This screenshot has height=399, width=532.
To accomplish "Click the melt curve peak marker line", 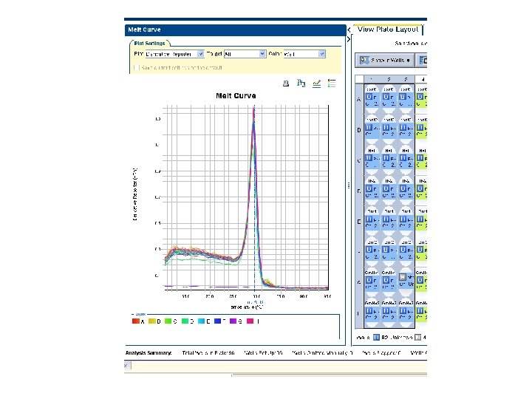I will click(254, 197).
